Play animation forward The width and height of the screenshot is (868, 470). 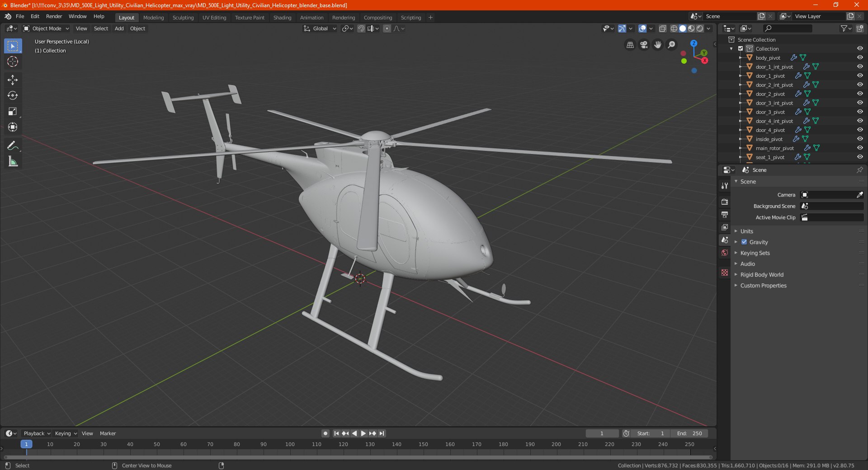tap(363, 433)
